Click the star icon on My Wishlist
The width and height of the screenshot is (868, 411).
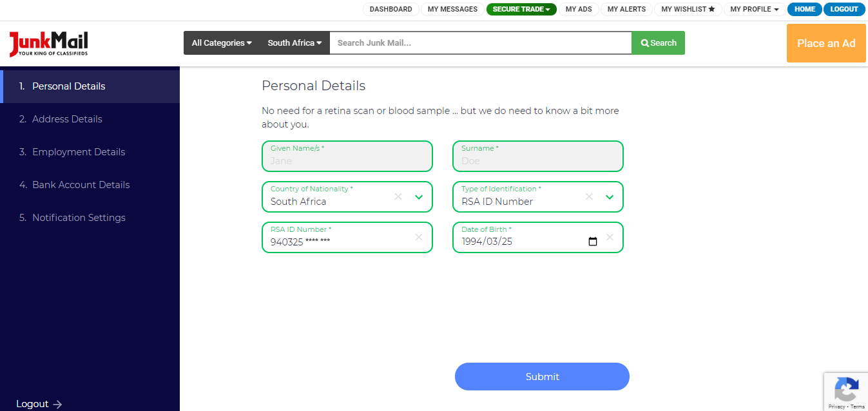coord(712,9)
